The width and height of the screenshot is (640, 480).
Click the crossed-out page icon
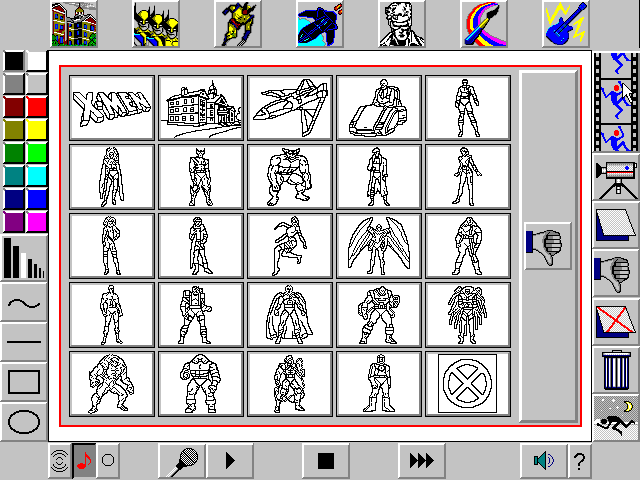(616, 322)
